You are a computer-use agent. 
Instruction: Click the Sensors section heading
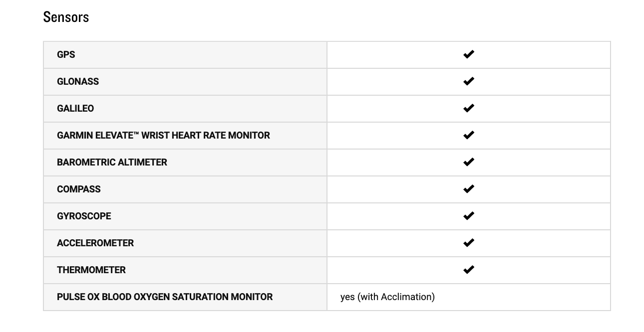point(66,17)
